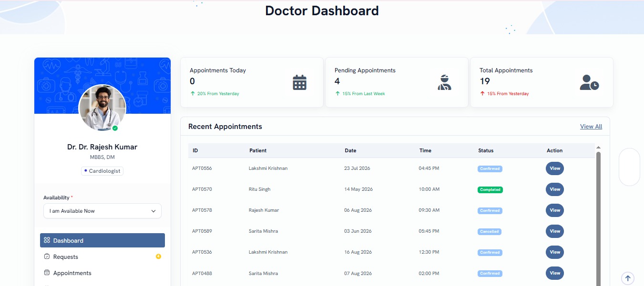Click Lakshmi Krishnan in row APT0536

click(x=268, y=252)
